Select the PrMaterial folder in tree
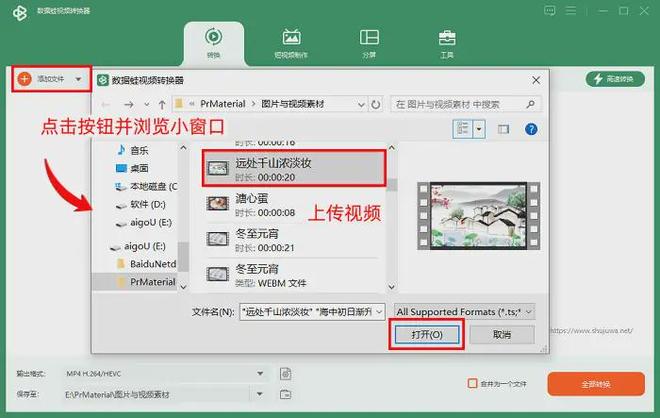660x418 pixels. click(x=146, y=282)
